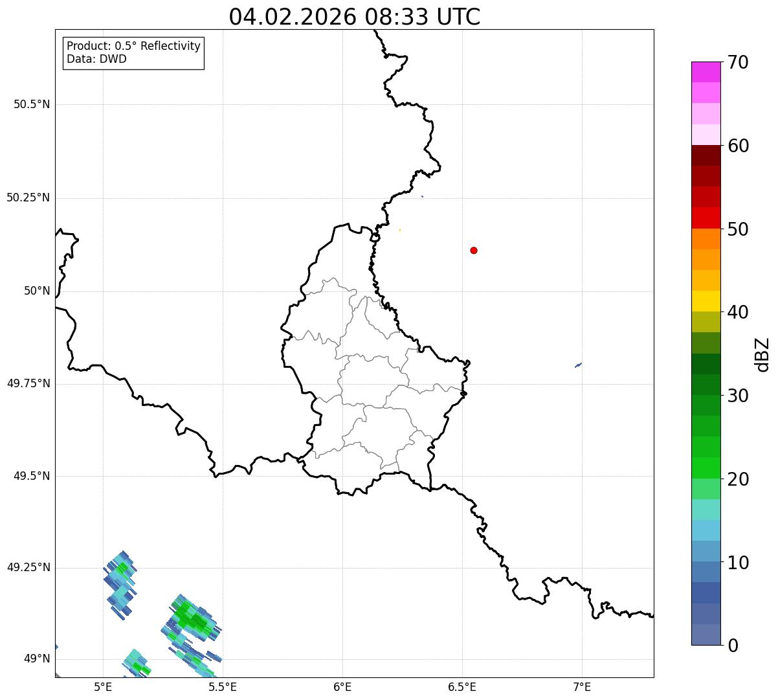The height and width of the screenshot is (700, 778).
Task: Click the 49.75°N latitude label
Action: [x=28, y=383]
